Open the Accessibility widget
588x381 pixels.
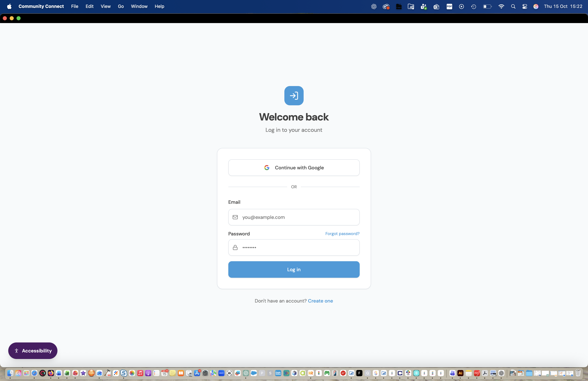click(33, 351)
